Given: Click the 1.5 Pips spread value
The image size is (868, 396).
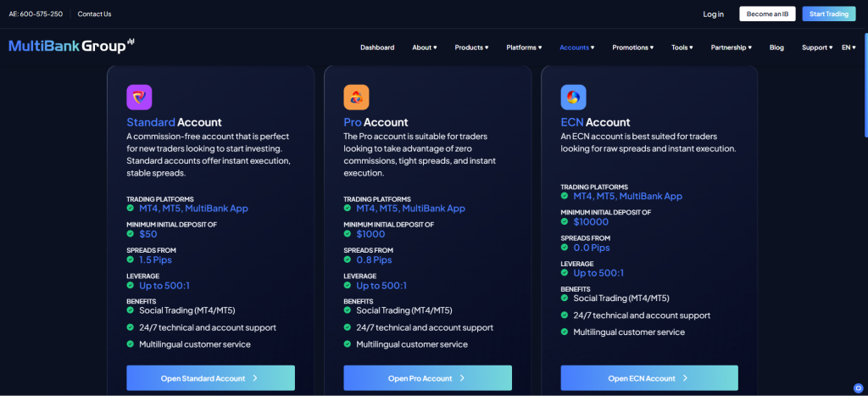Looking at the screenshot, I should (x=156, y=259).
